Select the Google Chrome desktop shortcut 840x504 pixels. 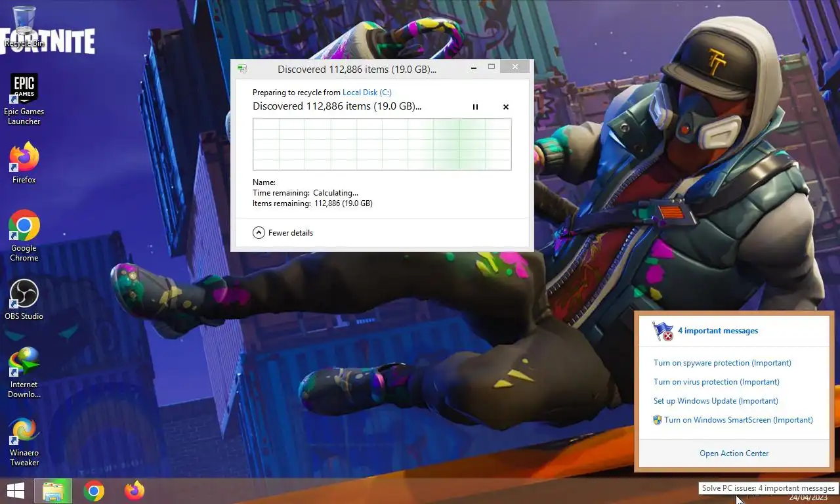24,236
